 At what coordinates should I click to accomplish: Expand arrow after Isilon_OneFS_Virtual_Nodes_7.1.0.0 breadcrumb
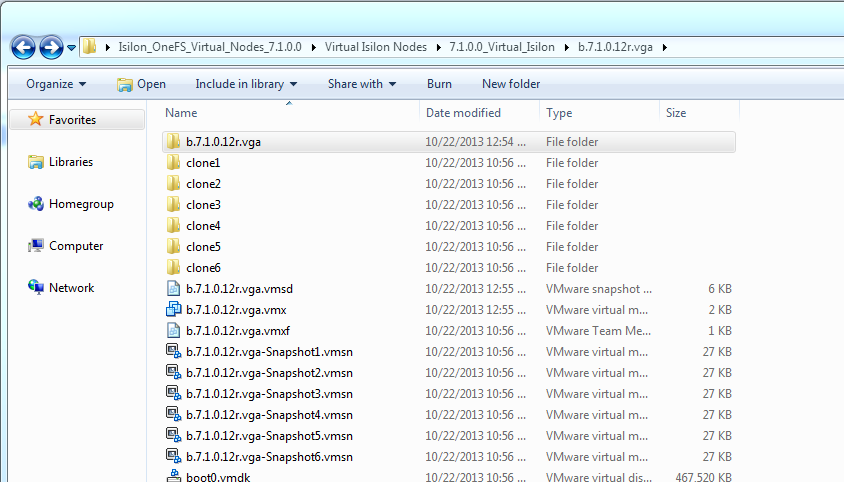tap(313, 47)
